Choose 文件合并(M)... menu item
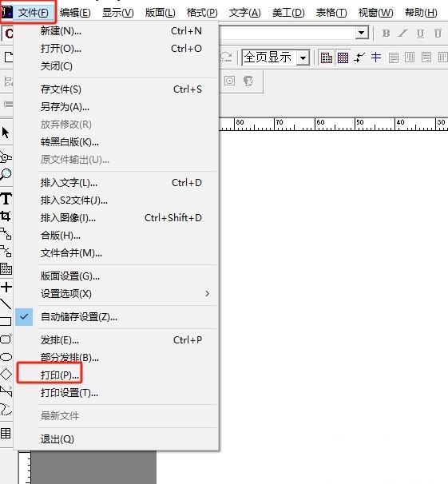448x484 pixels. [x=117, y=253]
